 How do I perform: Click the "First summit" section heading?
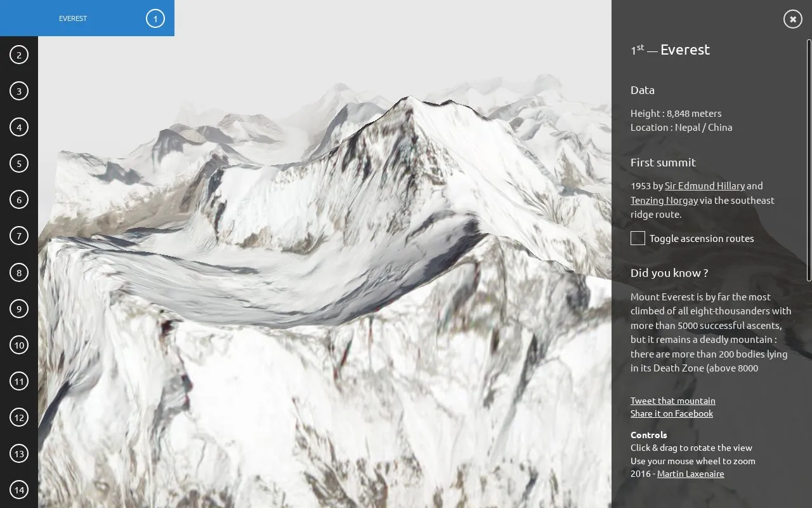[x=663, y=163]
